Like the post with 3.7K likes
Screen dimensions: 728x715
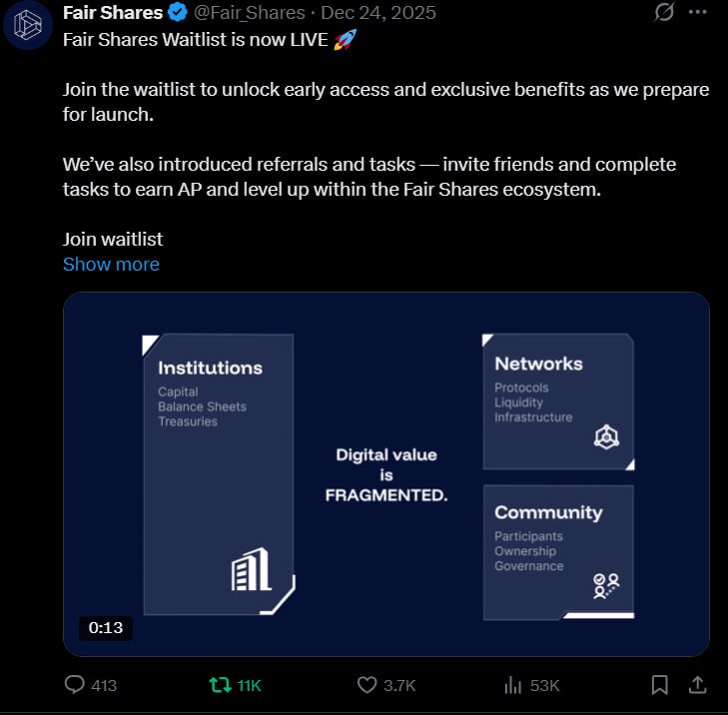click(x=367, y=685)
